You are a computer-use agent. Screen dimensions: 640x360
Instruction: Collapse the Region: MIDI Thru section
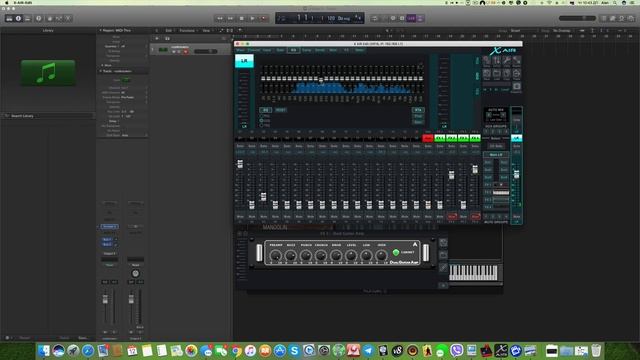(100, 30)
